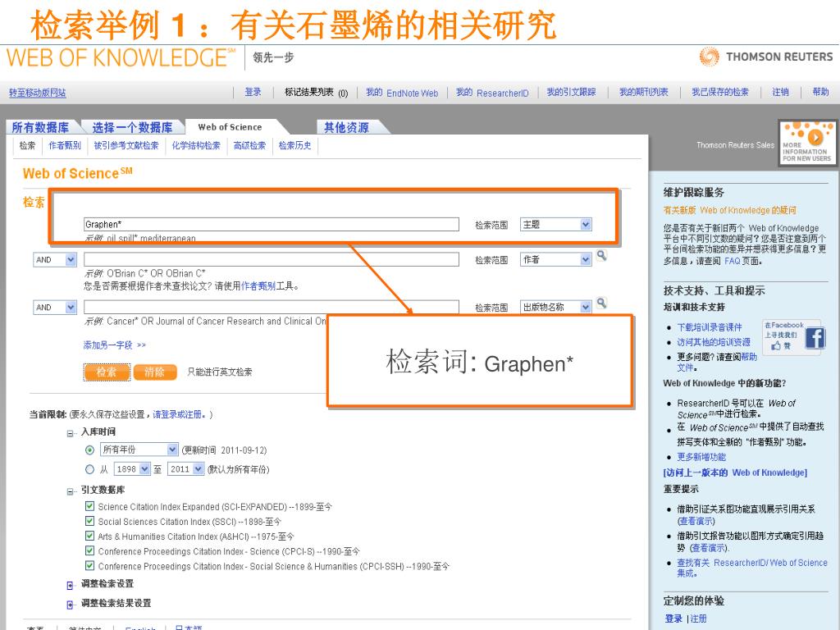Switch to the Web of Science tab
840x630 pixels.
230,127
